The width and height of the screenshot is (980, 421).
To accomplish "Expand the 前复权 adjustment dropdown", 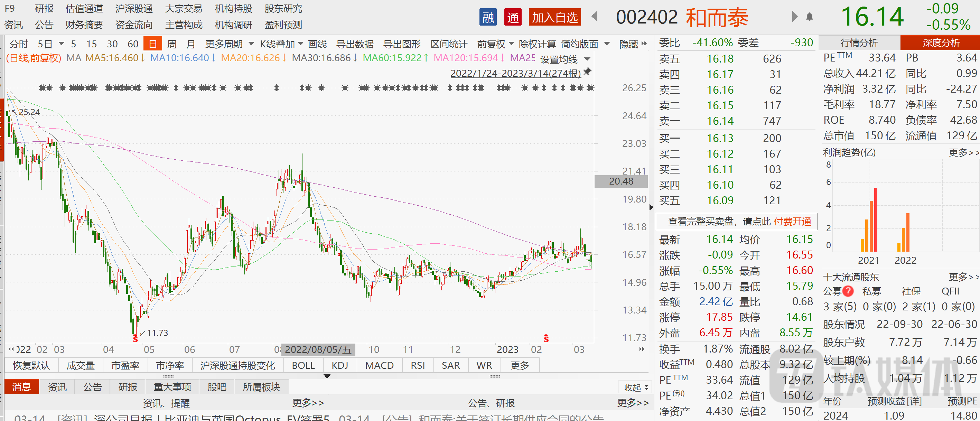I will point(495,44).
